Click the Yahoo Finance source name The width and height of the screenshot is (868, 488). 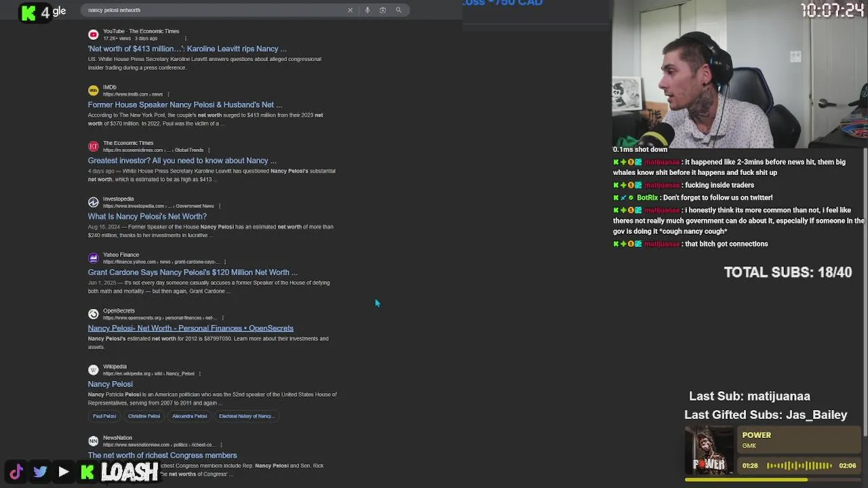pyautogui.click(x=121, y=255)
